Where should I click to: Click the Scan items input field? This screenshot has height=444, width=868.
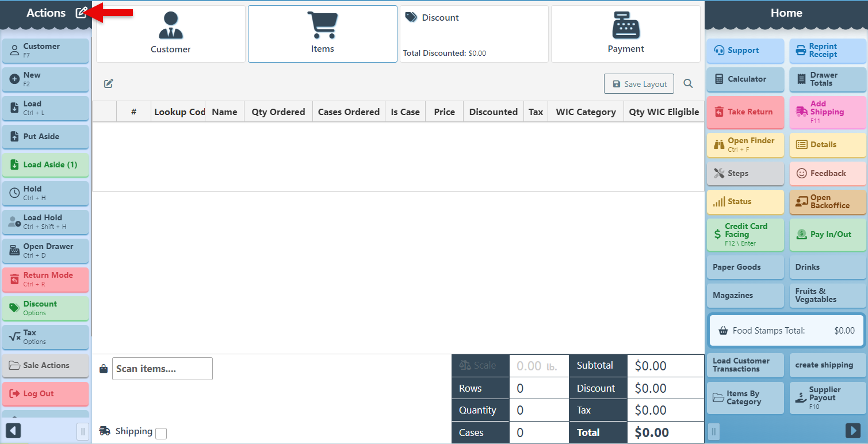162,369
